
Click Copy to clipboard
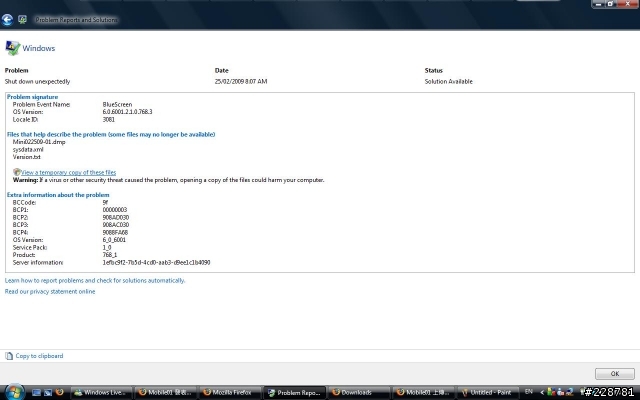point(39,356)
